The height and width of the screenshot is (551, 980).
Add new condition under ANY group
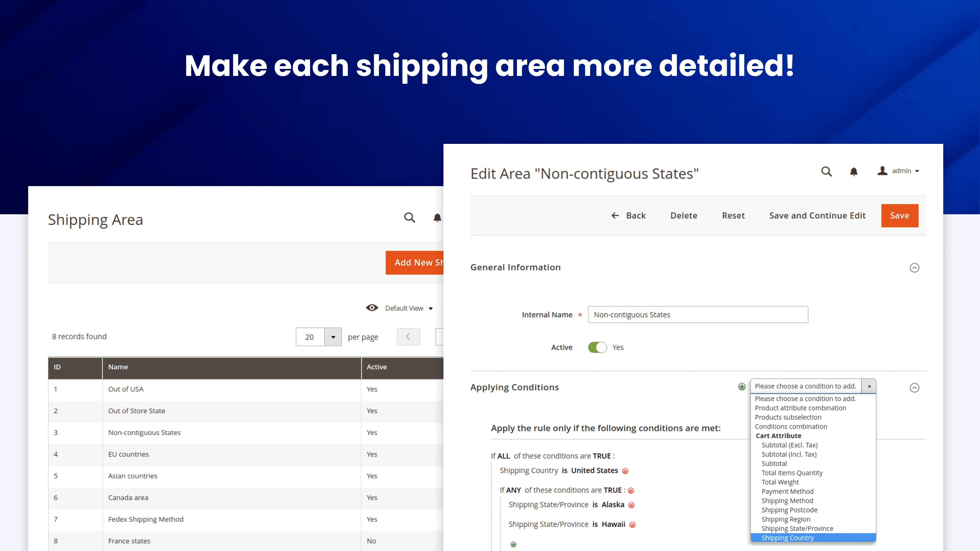513,545
